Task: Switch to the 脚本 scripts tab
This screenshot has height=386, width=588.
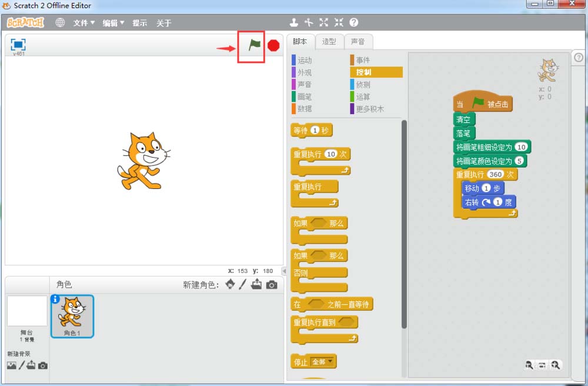Action: (x=300, y=42)
